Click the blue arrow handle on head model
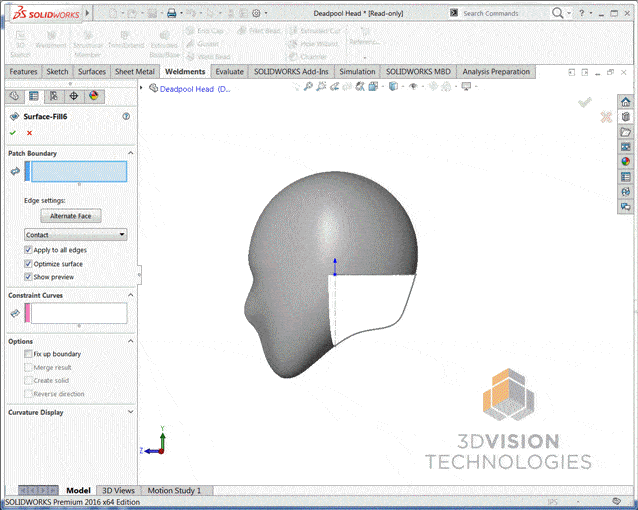 (335, 266)
